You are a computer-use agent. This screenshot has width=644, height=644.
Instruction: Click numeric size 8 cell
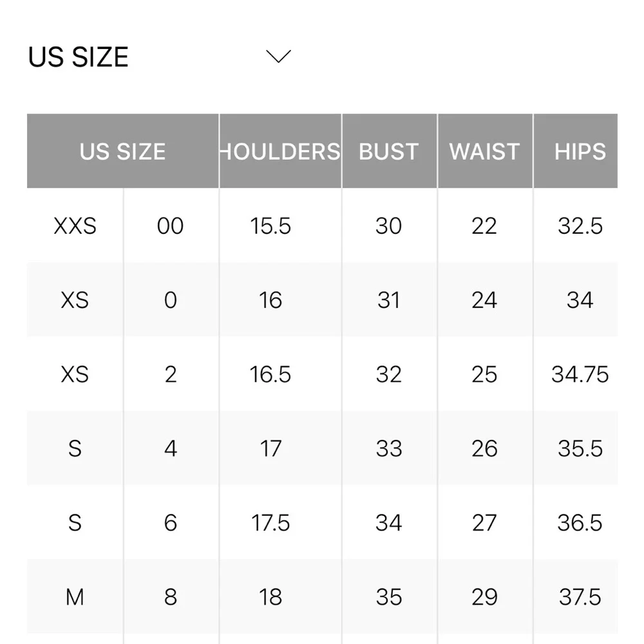coord(170,597)
